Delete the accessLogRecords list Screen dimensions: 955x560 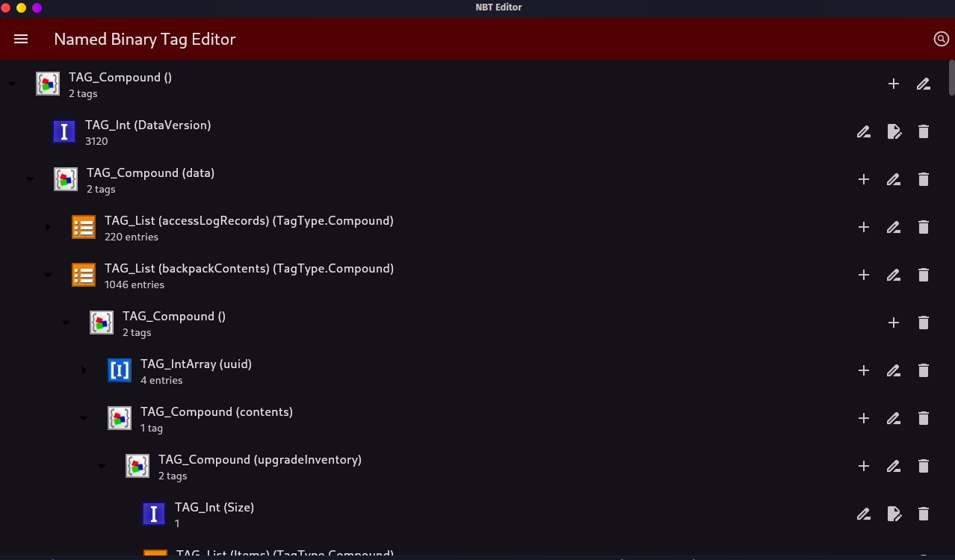click(924, 227)
